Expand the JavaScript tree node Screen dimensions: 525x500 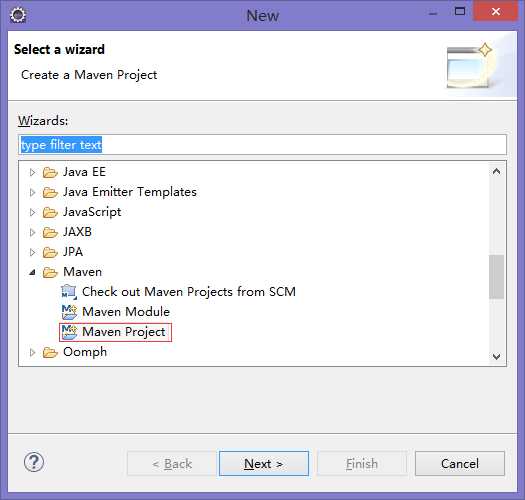(x=32, y=212)
